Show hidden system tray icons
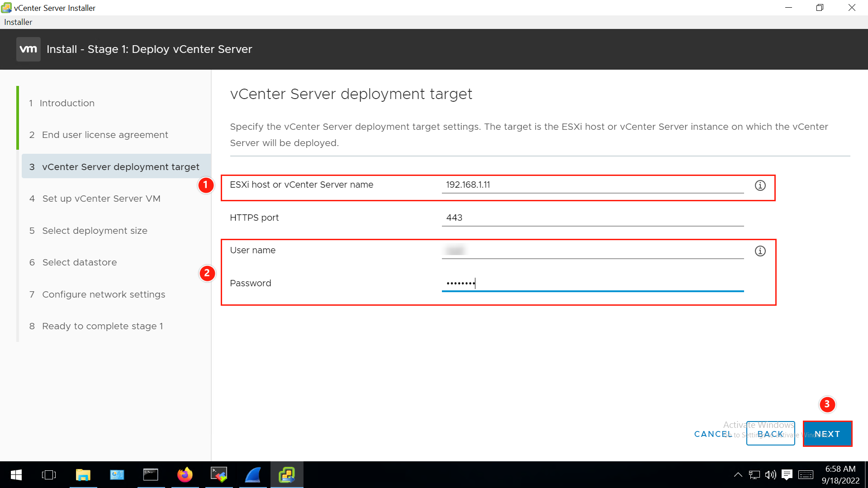Viewport: 868px width, 488px height. 738,475
